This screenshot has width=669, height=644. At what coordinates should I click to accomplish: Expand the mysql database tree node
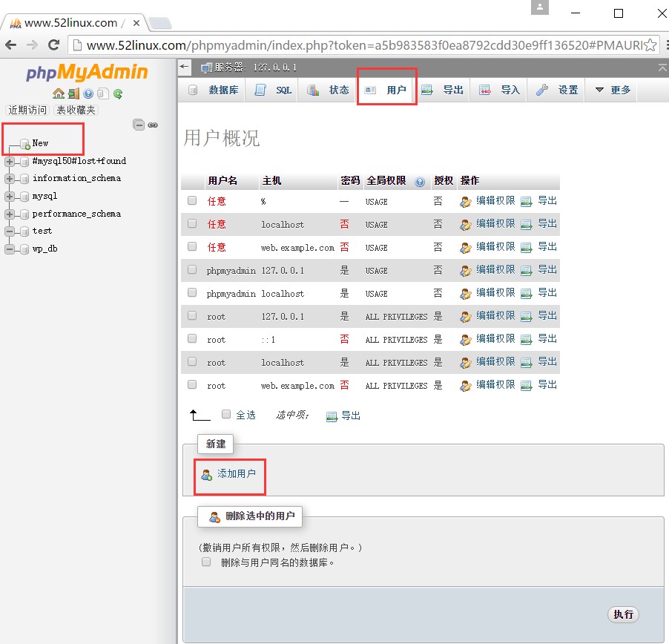(x=10, y=197)
